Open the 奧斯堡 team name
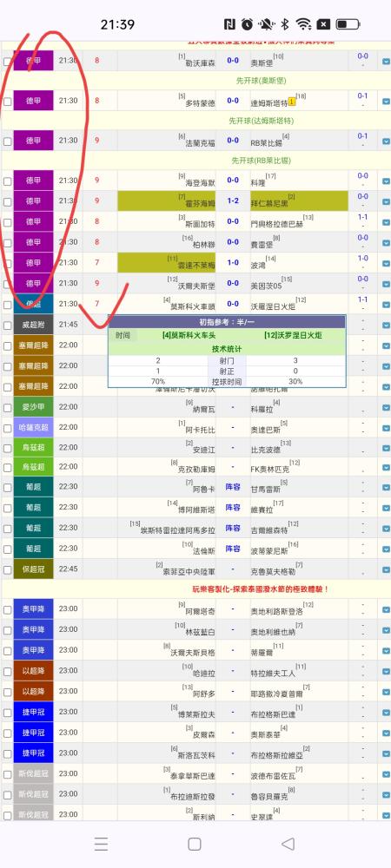This screenshot has width=391, height=868. coord(262,63)
